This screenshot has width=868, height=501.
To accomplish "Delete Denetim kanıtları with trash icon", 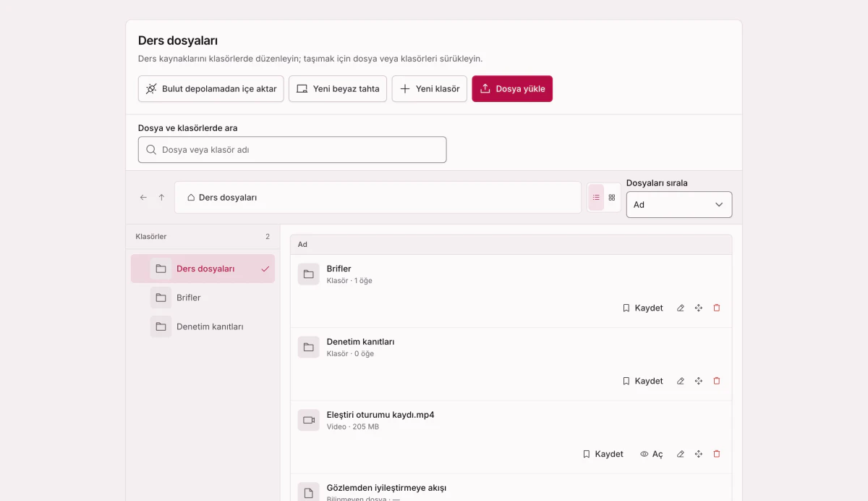I will point(717,381).
